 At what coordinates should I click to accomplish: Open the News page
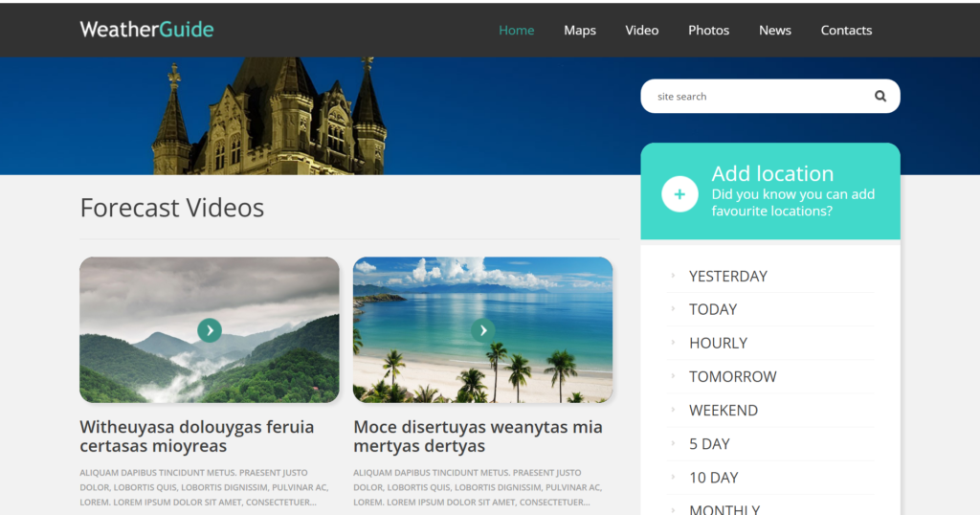[x=775, y=30]
